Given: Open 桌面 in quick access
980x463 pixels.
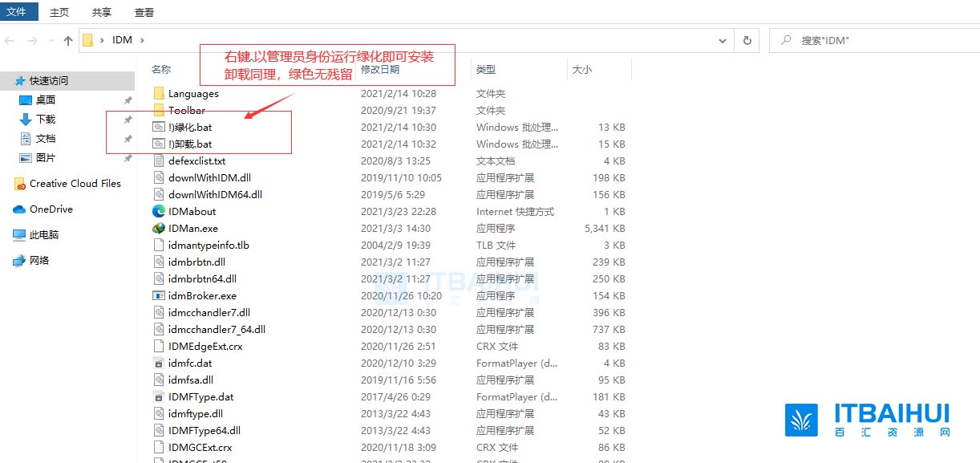Looking at the screenshot, I should click(x=46, y=100).
